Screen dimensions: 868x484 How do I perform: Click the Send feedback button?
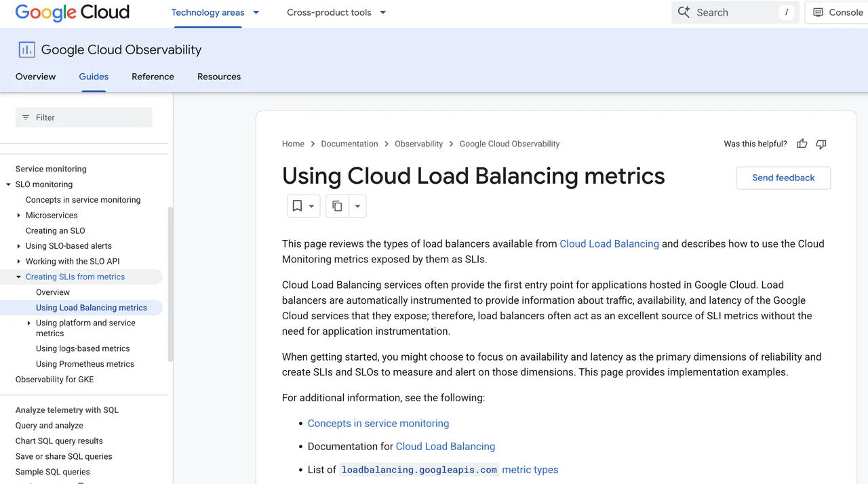pos(783,178)
